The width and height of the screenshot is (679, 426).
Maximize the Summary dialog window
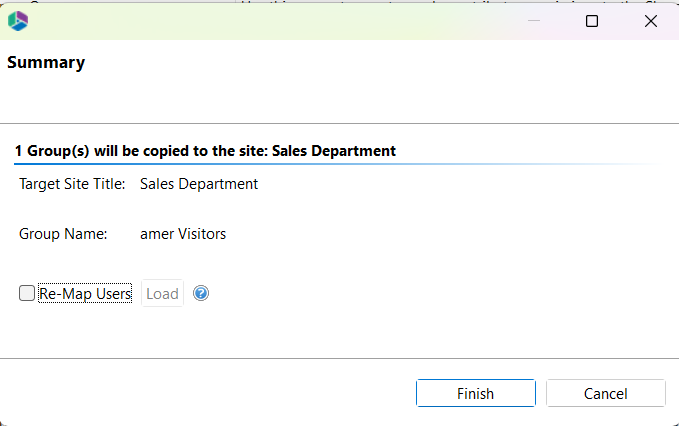tap(592, 20)
